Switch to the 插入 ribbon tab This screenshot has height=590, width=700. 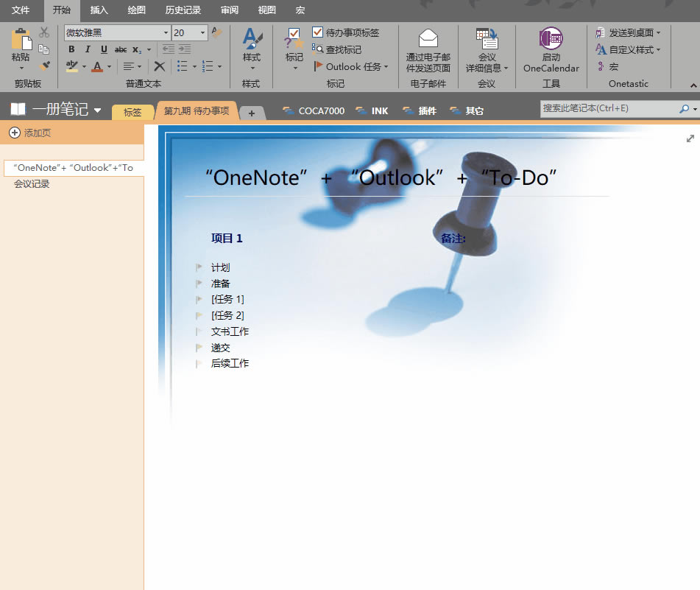(99, 10)
